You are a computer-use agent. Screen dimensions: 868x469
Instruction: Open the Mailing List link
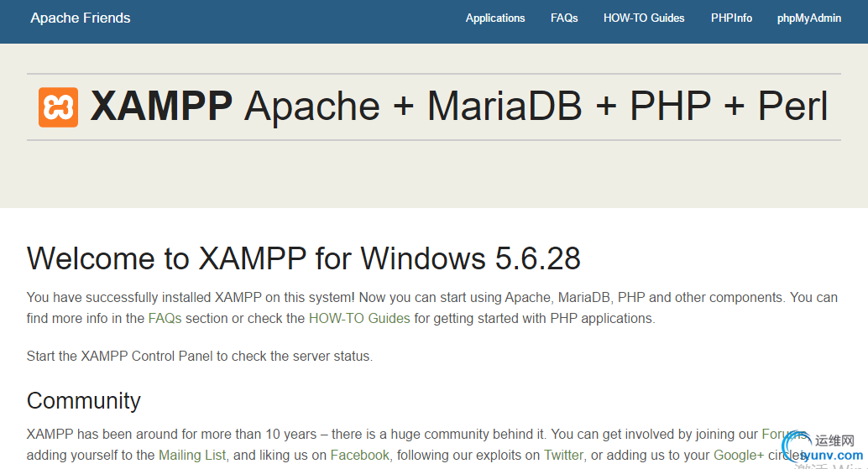pos(192,456)
